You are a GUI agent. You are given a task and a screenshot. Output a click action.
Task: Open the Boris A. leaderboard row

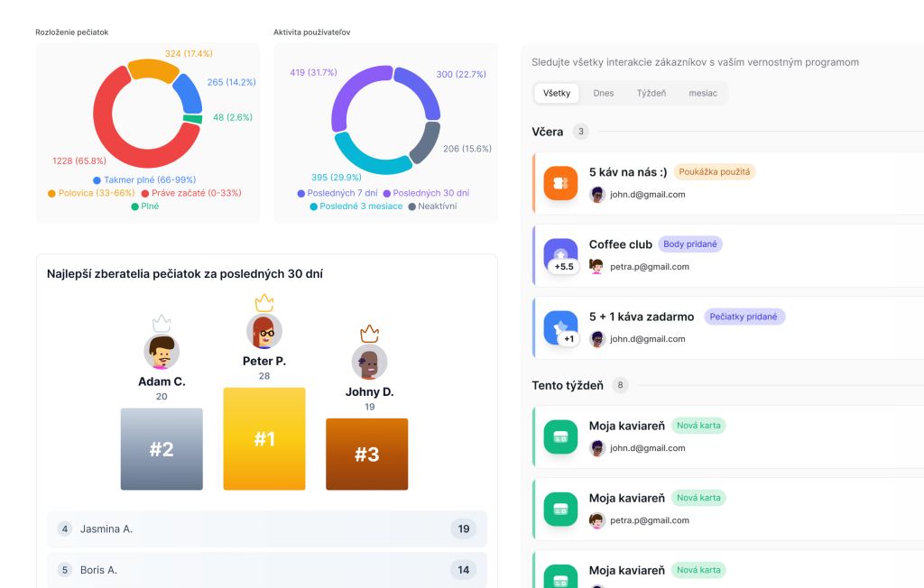coord(267,570)
